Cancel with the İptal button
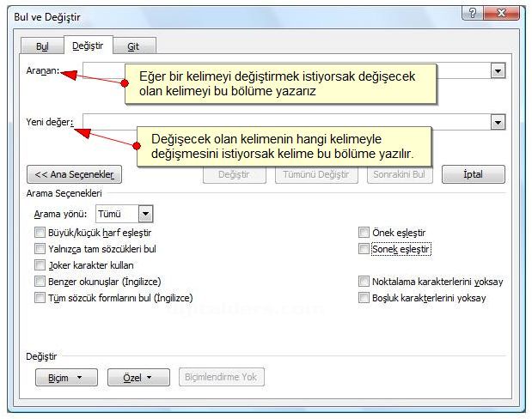Screen dimensions: 532x419 pos(474,174)
